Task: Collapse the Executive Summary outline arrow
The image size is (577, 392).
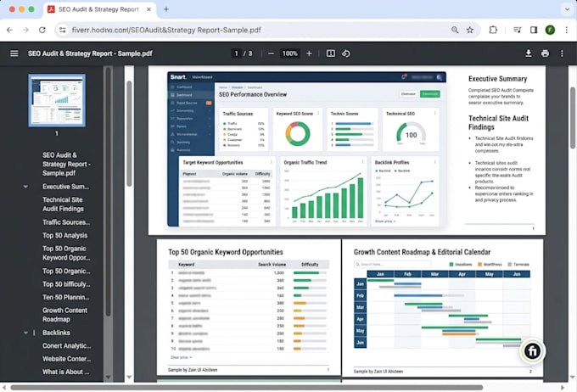Action: (25, 187)
